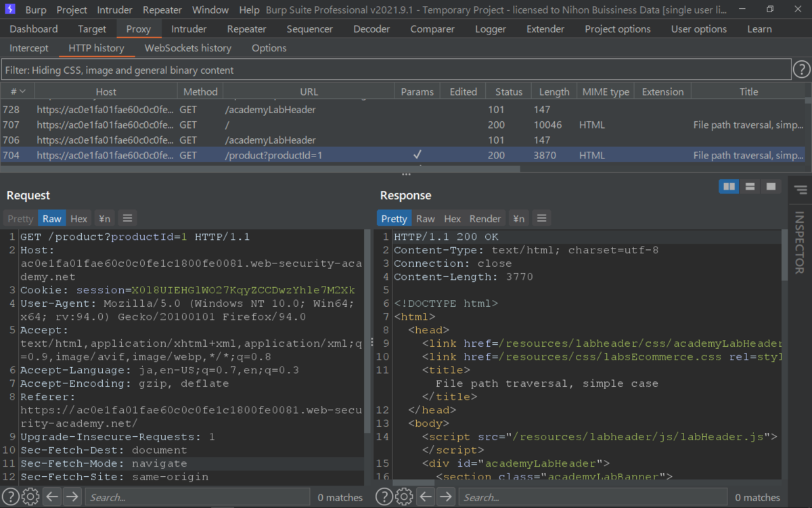The image size is (812, 508).
Task: Open the Learn tab
Action: [x=759, y=29]
